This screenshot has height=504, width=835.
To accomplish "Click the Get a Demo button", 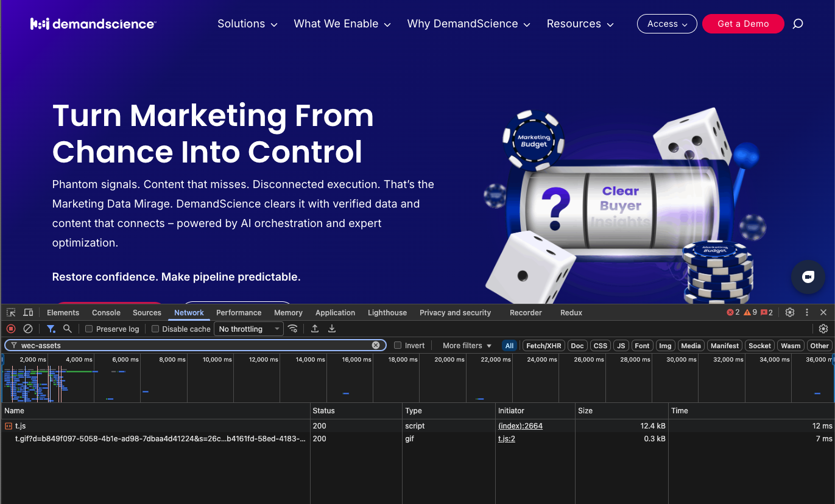I will 743,24.
